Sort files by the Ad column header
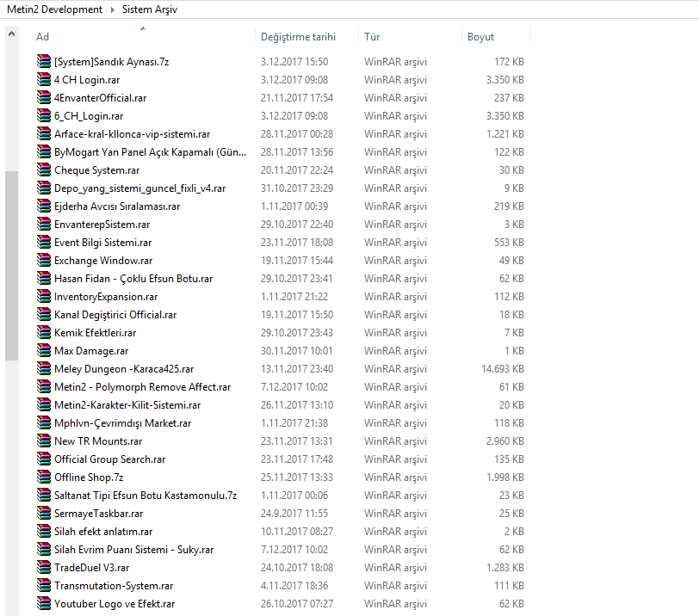 tap(42, 37)
